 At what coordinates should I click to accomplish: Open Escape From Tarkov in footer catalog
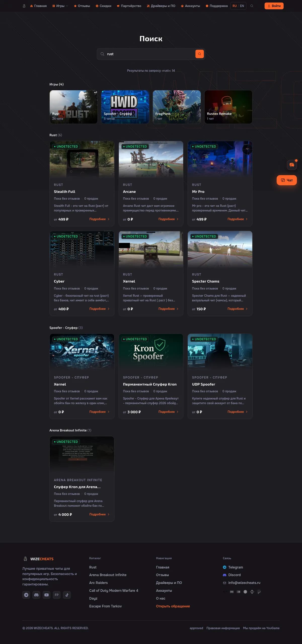tap(105, 606)
